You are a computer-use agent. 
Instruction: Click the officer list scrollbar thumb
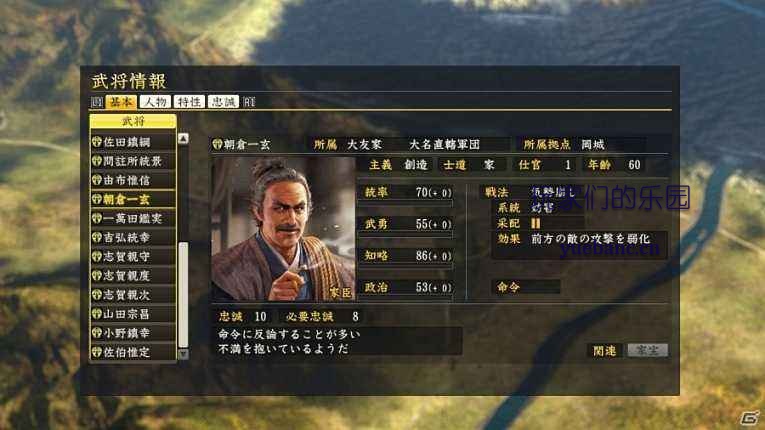point(183,294)
